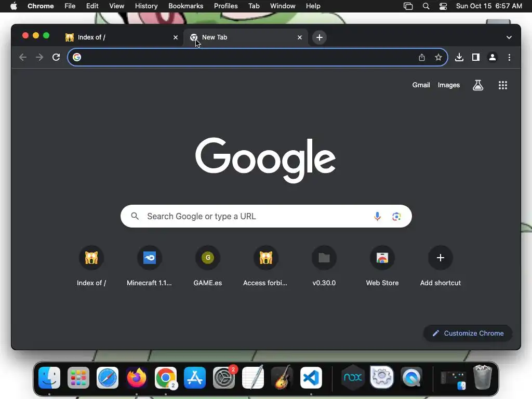Open System Preferences with red badge

click(x=224, y=378)
